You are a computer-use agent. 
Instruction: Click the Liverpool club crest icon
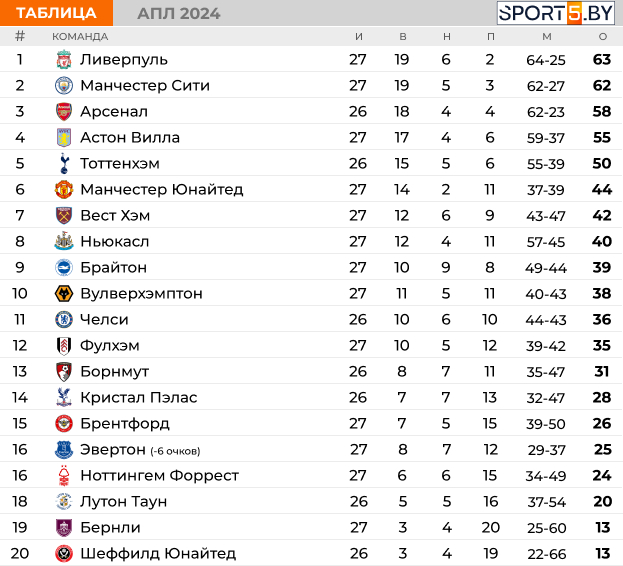point(64,60)
